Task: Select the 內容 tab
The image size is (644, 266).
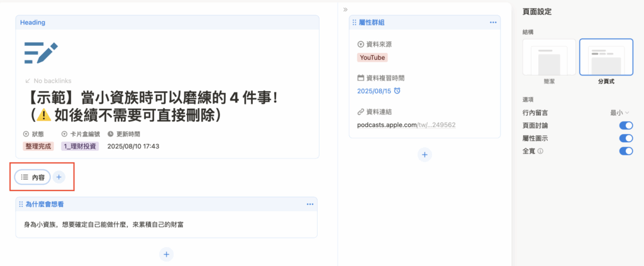Action: coord(33,177)
